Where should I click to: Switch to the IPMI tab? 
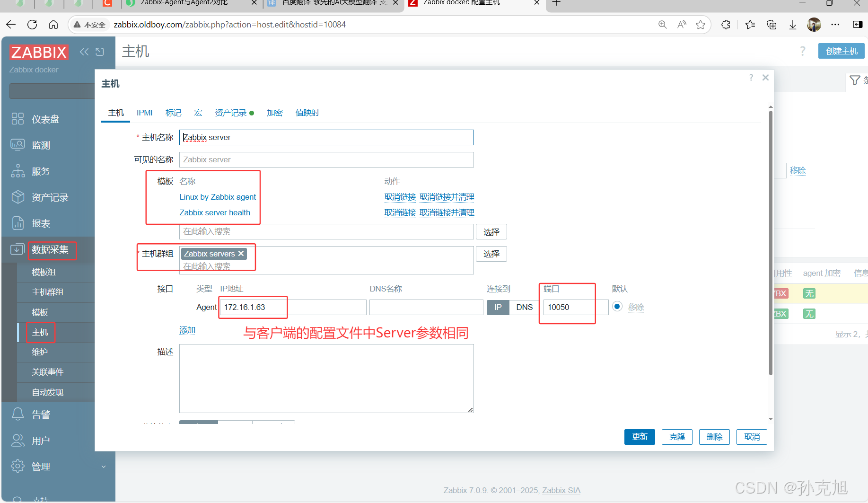point(145,113)
